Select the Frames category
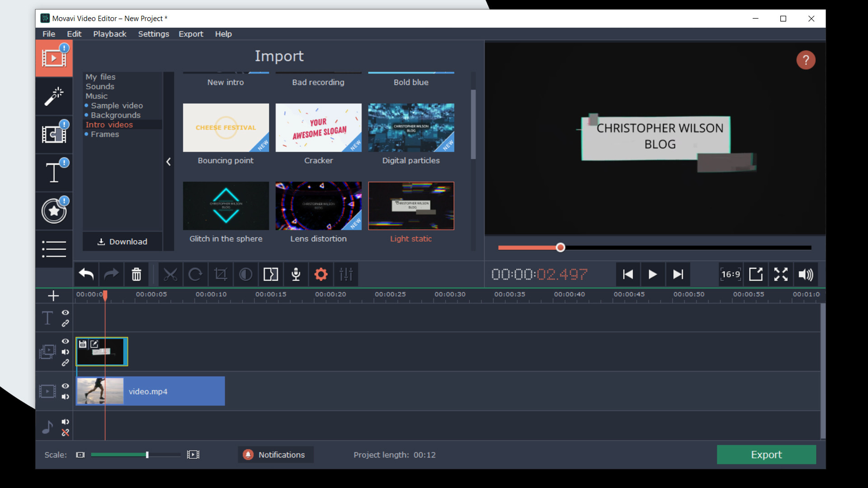 tap(105, 134)
